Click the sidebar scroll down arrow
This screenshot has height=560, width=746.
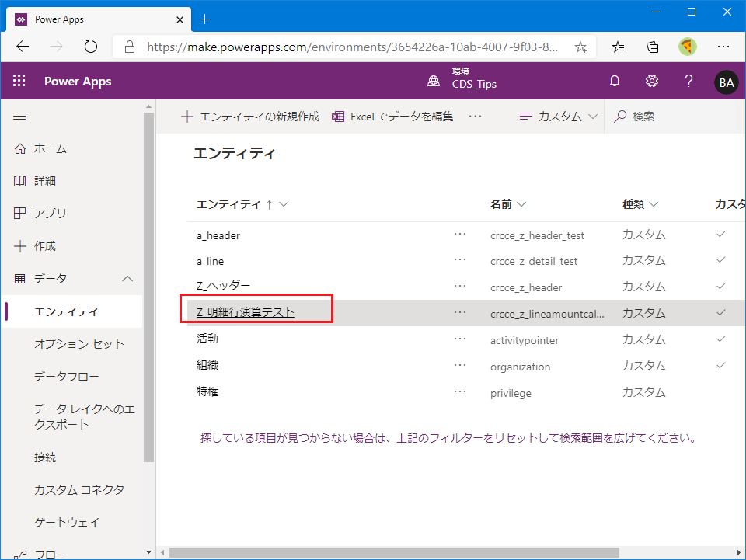(x=149, y=552)
